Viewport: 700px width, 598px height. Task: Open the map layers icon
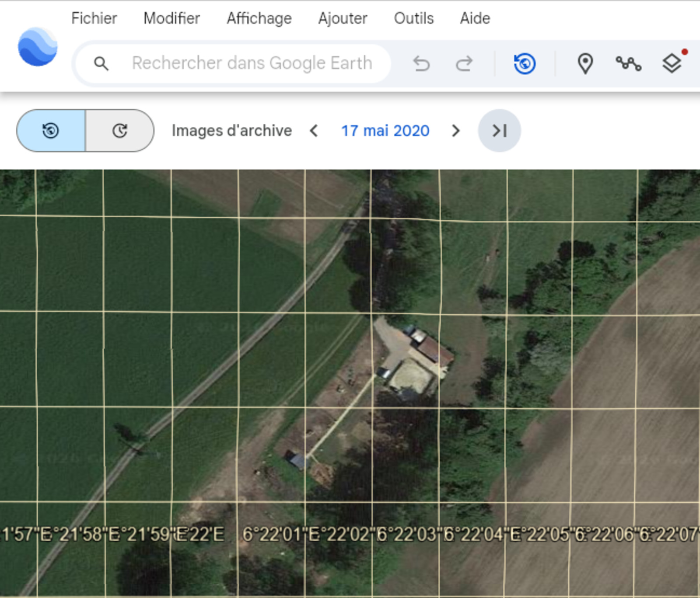672,64
